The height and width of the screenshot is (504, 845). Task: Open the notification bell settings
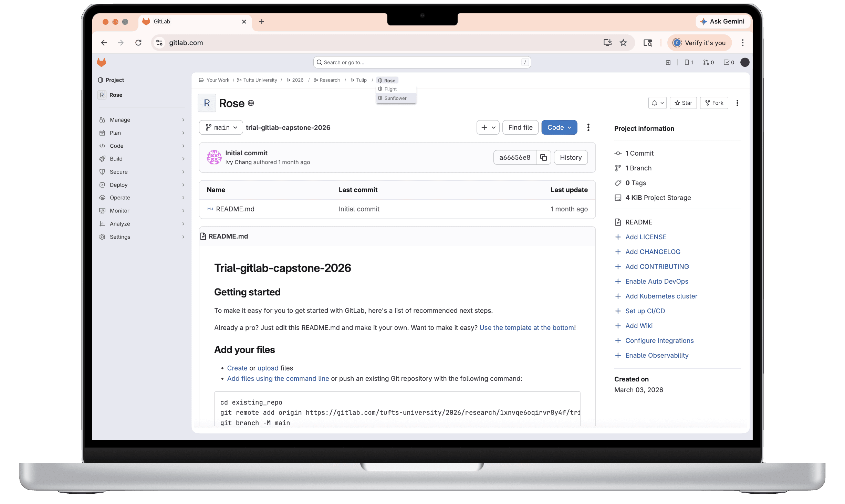(657, 103)
